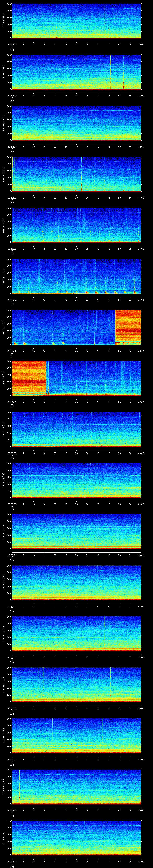Click the Frequency (Hz) axis label of the topmost spectrogram

tap(3, 21)
